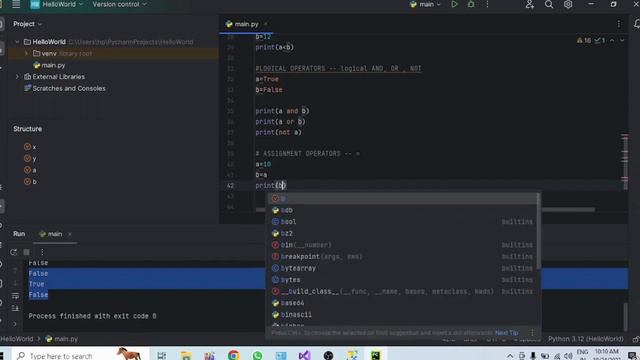Pick __build_class__ completion suggestion
This screenshot has width=640, height=360.
(402, 291)
